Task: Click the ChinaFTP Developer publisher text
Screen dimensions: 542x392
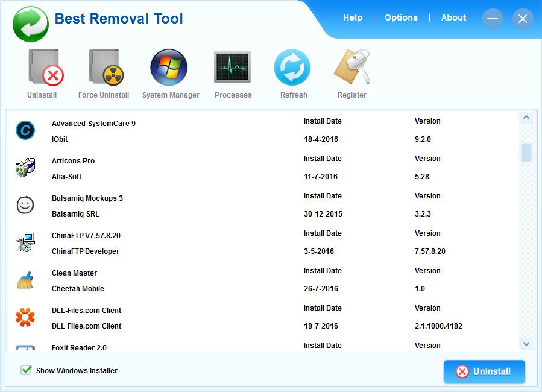Action: pyautogui.click(x=86, y=251)
